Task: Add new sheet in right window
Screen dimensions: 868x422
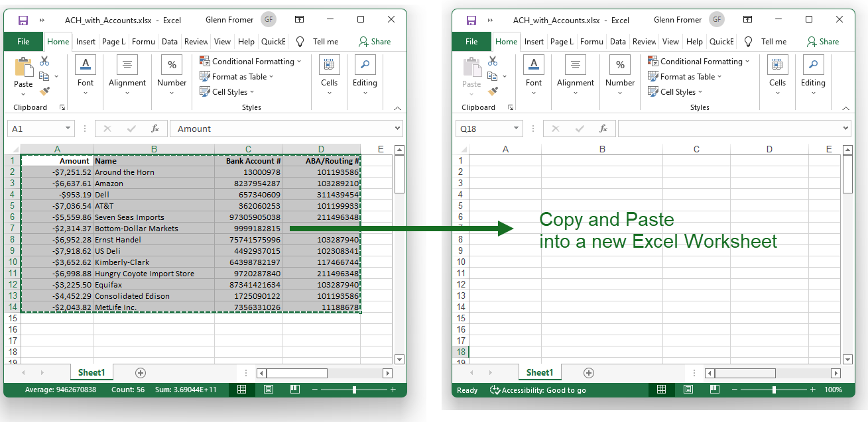Action: click(588, 373)
